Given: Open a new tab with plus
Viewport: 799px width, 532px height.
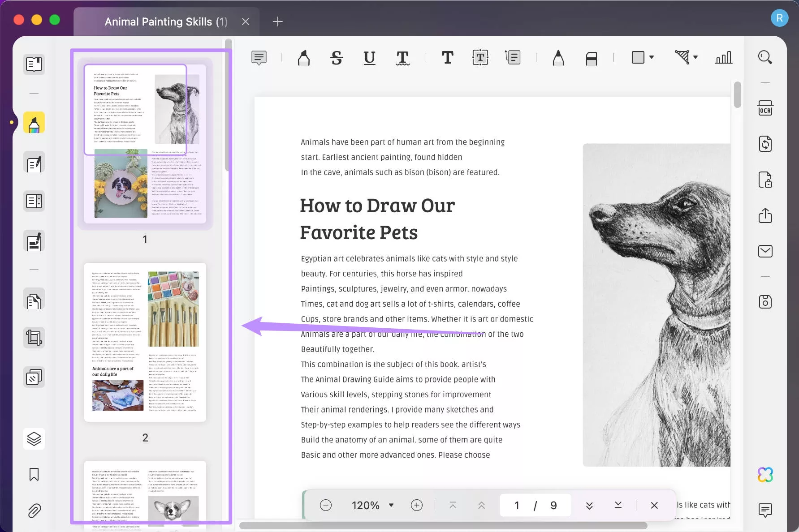Looking at the screenshot, I should [x=277, y=21].
